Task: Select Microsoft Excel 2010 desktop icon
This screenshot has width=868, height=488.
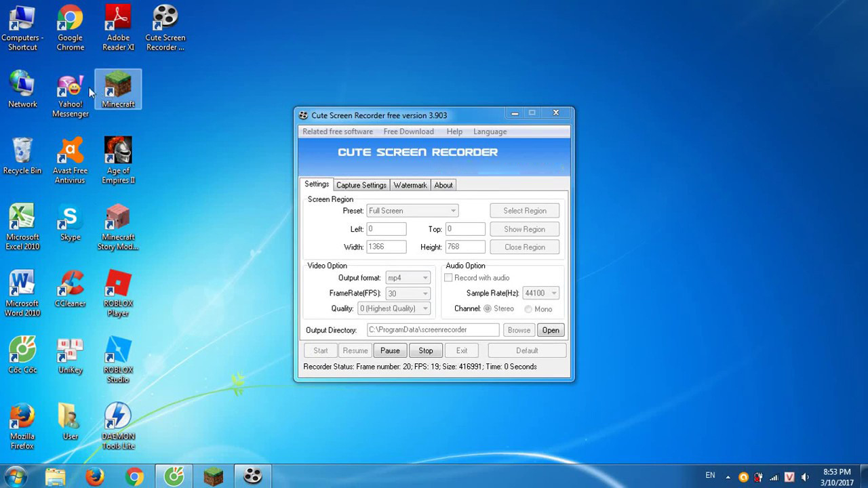Action: coord(22,227)
